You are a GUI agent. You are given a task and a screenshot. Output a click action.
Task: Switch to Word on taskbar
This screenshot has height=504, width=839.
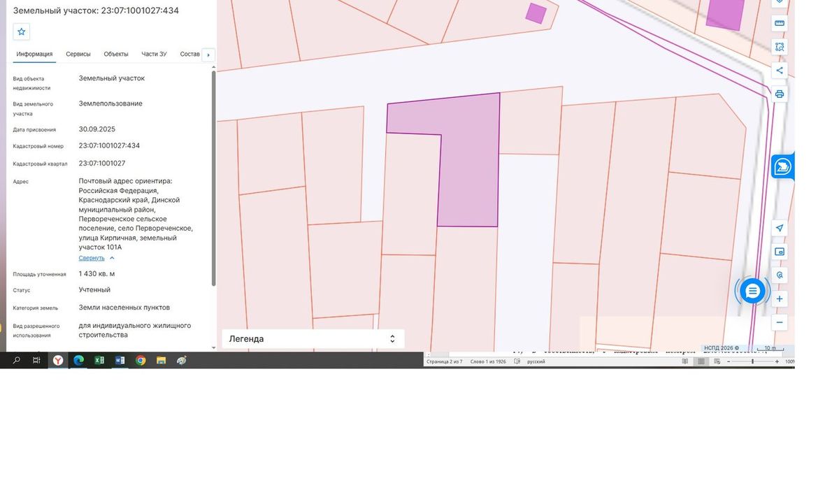point(120,360)
